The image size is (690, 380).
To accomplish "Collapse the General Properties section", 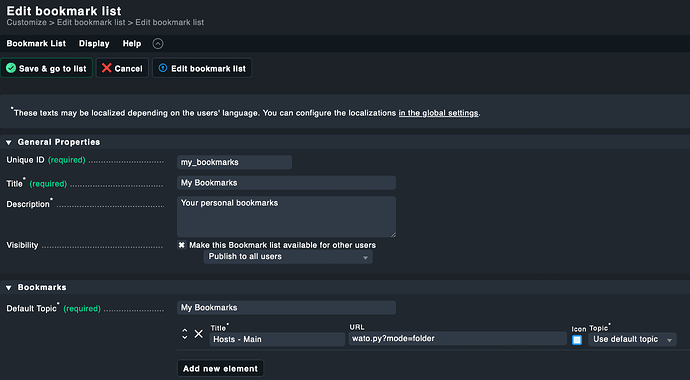I will tap(8, 142).
